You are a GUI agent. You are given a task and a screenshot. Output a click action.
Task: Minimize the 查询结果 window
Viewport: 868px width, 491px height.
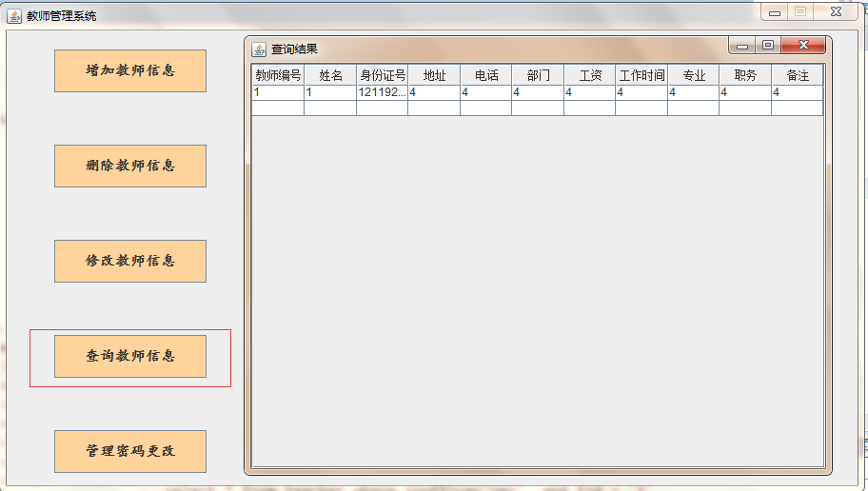coord(742,46)
